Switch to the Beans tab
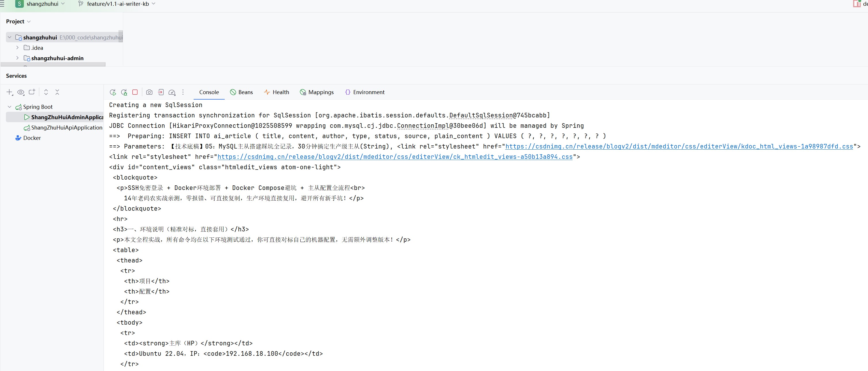868x371 pixels. click(241, 92)
